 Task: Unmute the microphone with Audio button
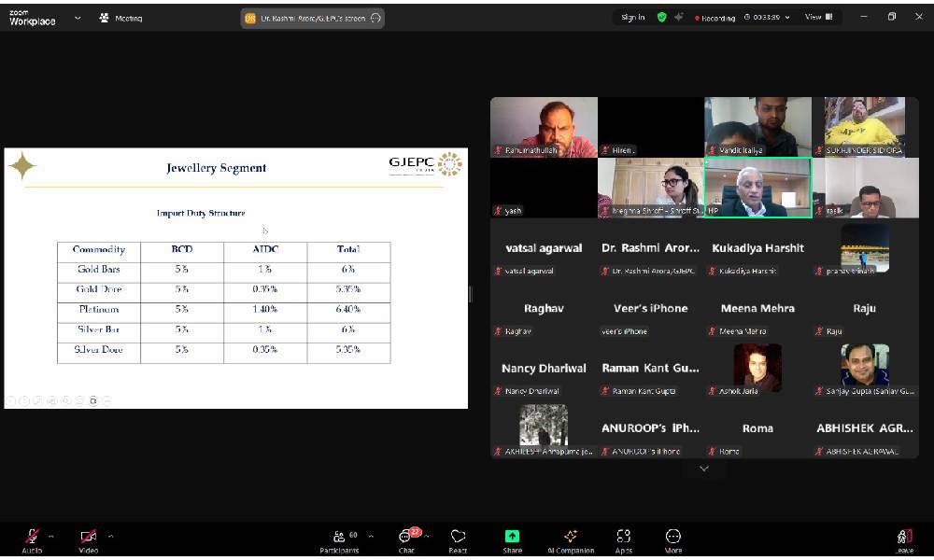tap(32, 538)
